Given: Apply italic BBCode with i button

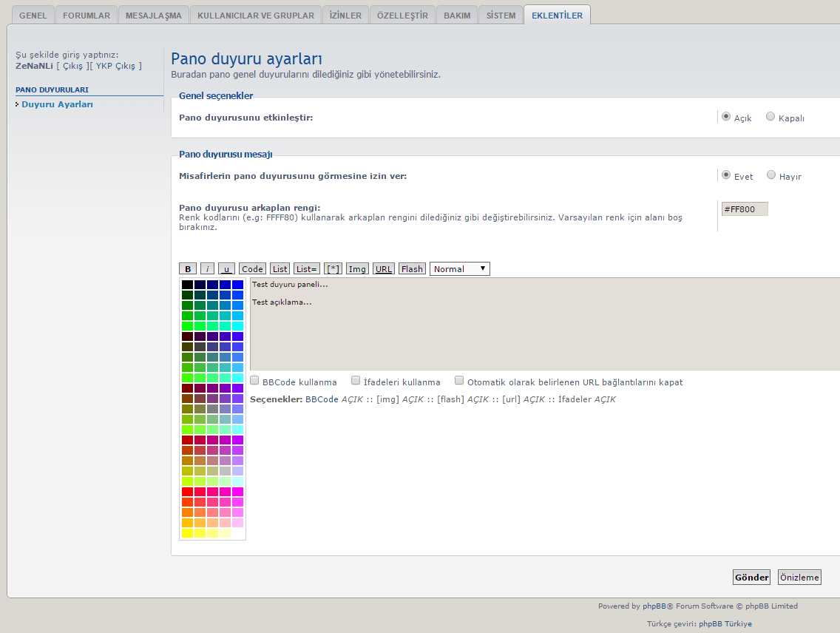Looking at the screenshot, I should (207, 269).
